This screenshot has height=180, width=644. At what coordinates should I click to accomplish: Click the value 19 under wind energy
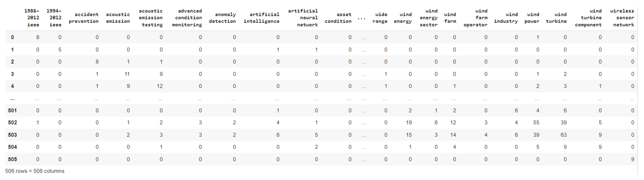click(x=409, y=122)
